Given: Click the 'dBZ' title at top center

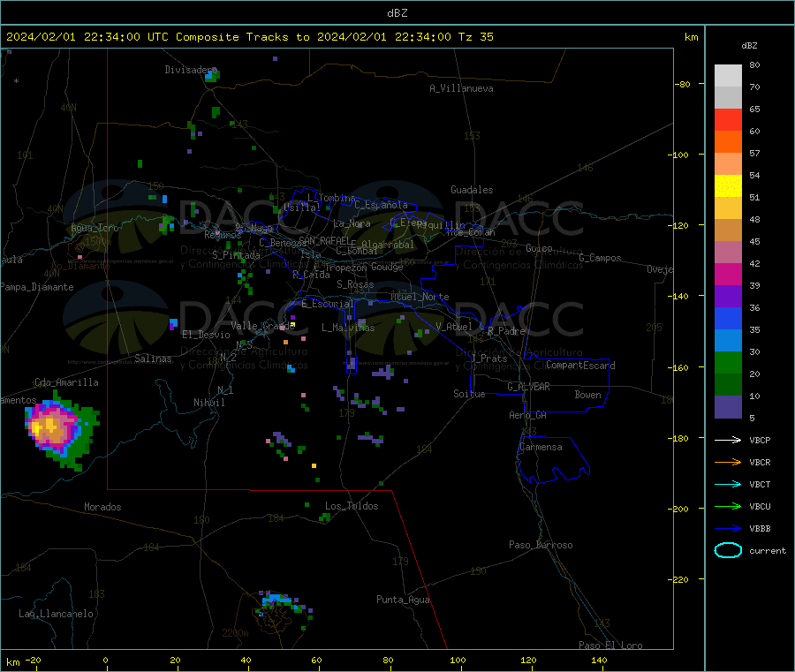Looking at the screenshot, I should [397, 13].
